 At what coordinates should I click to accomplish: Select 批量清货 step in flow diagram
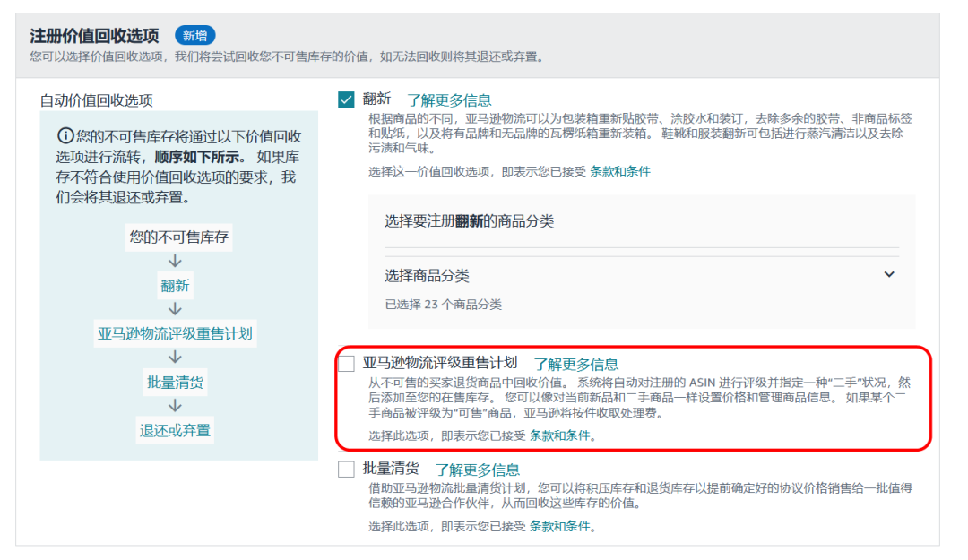click(176, 383)
